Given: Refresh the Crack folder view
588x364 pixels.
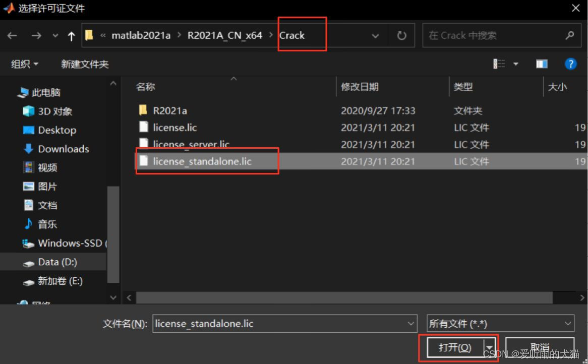Looking at the screenshot, I should pyautogui.click(x=401, y=36).
